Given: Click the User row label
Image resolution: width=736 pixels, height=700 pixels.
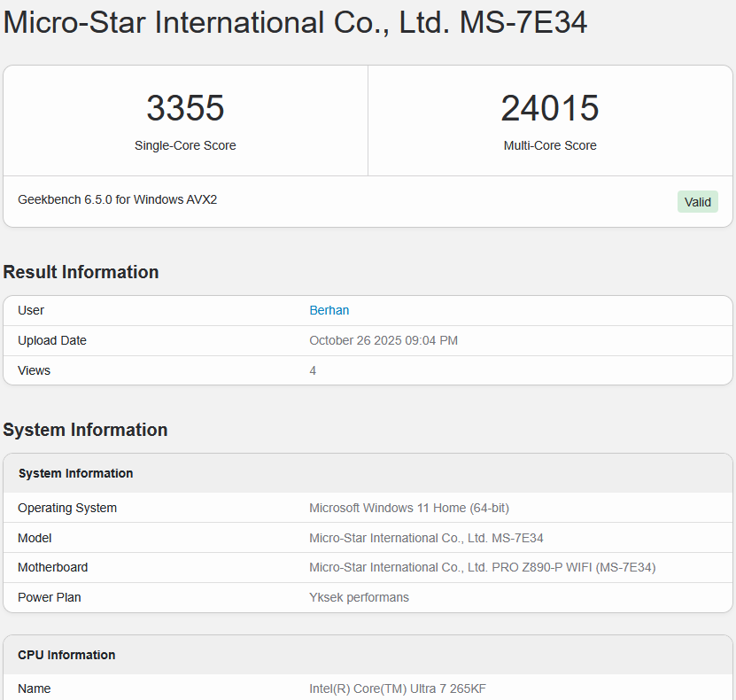Looking at the screenshot, I should 31,310.
